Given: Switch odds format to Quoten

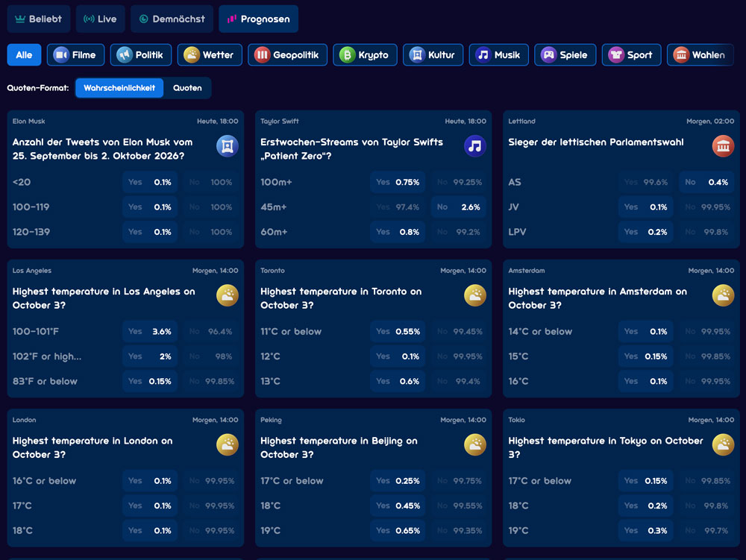Looking at the screenshot, I should click(x=187, y=88).
